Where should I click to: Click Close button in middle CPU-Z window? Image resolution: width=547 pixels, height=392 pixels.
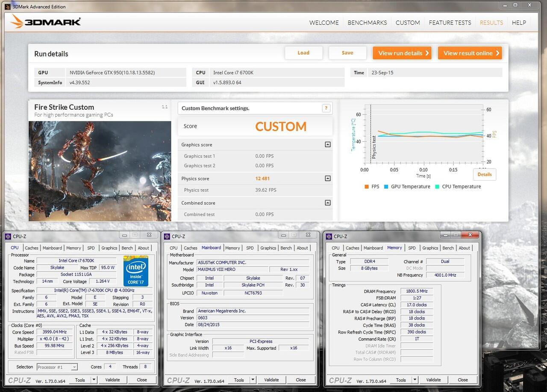pyautogui.click(x=301, y=380)
